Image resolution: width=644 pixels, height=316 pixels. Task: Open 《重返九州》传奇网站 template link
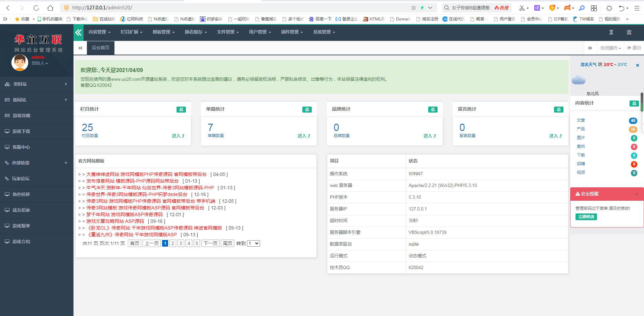(132, 235)
